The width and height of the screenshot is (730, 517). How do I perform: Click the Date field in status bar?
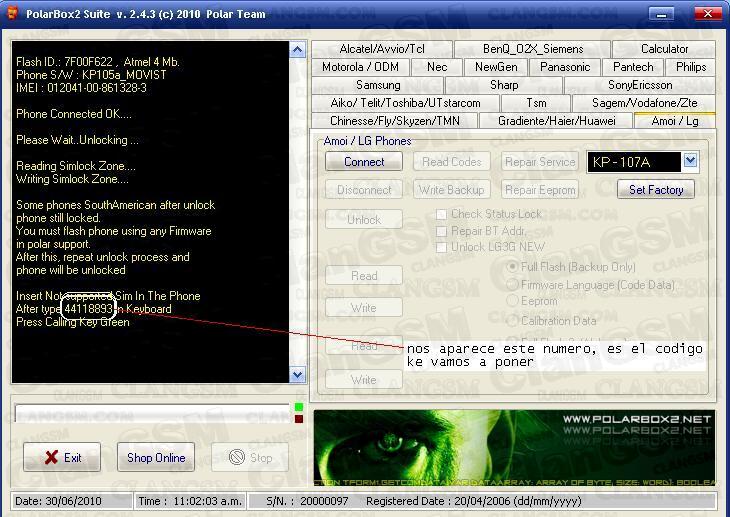[71, 501]
